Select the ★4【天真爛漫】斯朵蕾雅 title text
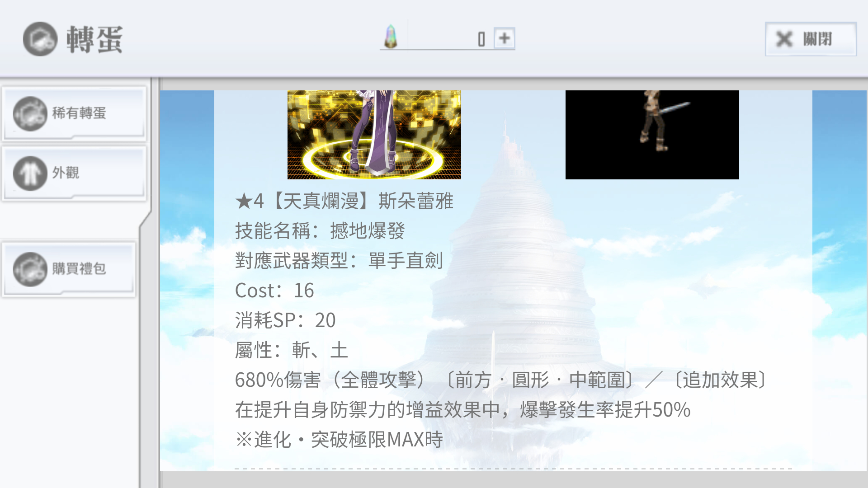 click(x=344, y=201)
